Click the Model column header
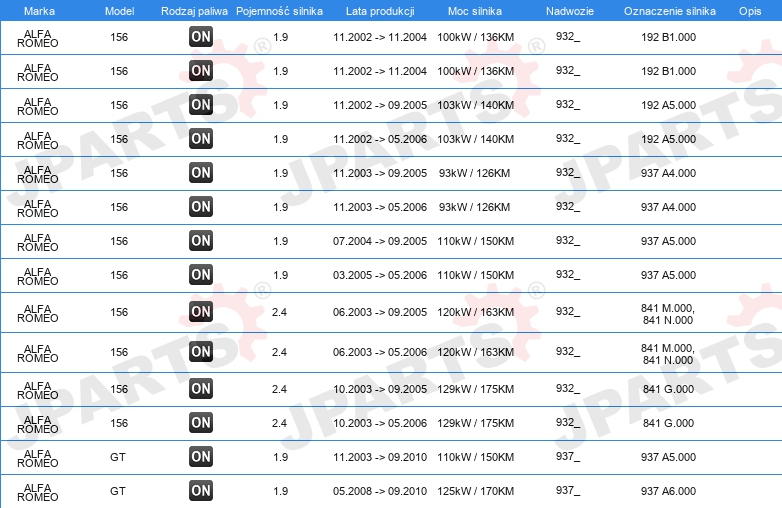Image resolution: width=782 pixels, height=508 pixels. (119, 11)
